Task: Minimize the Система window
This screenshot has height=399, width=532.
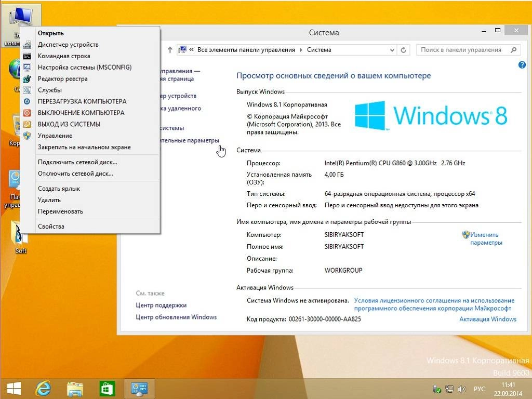Action: 484,31
